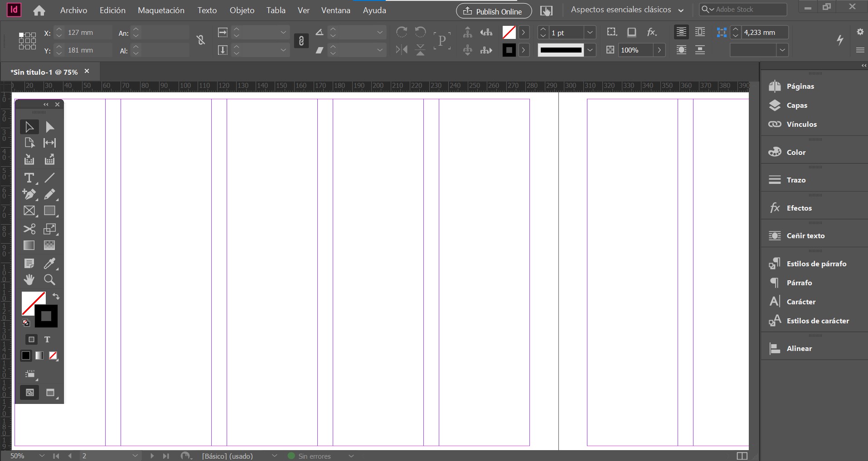Select the Rectangle Frame tool
The width and height of the screenshot is (868, 461).
[x=29, y=211]
